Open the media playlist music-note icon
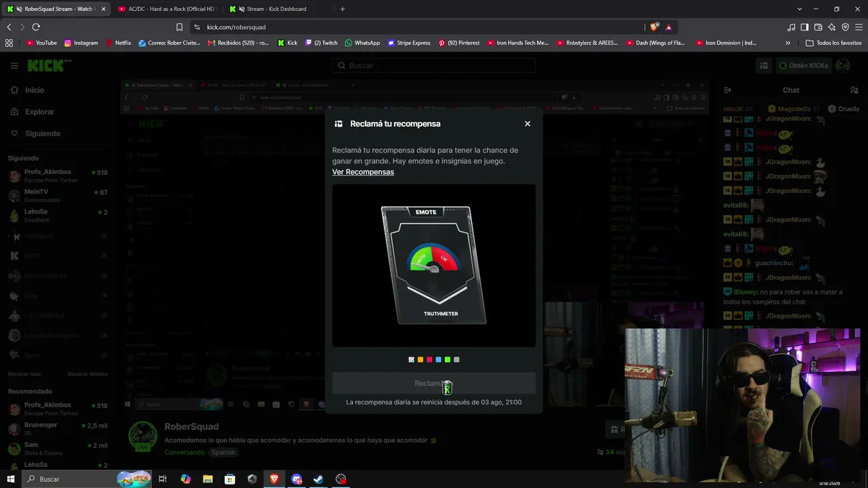868x488 pixels. coord(791,27)
